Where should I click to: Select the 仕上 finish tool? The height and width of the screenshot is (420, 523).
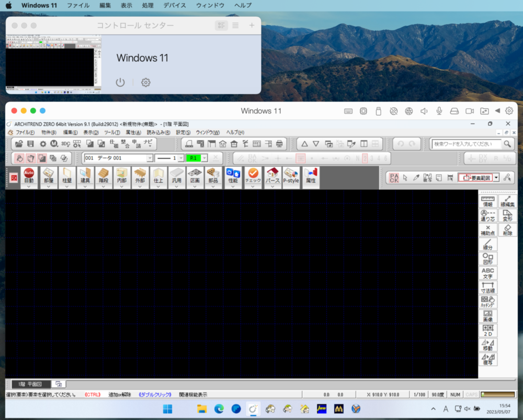[158, 175]
